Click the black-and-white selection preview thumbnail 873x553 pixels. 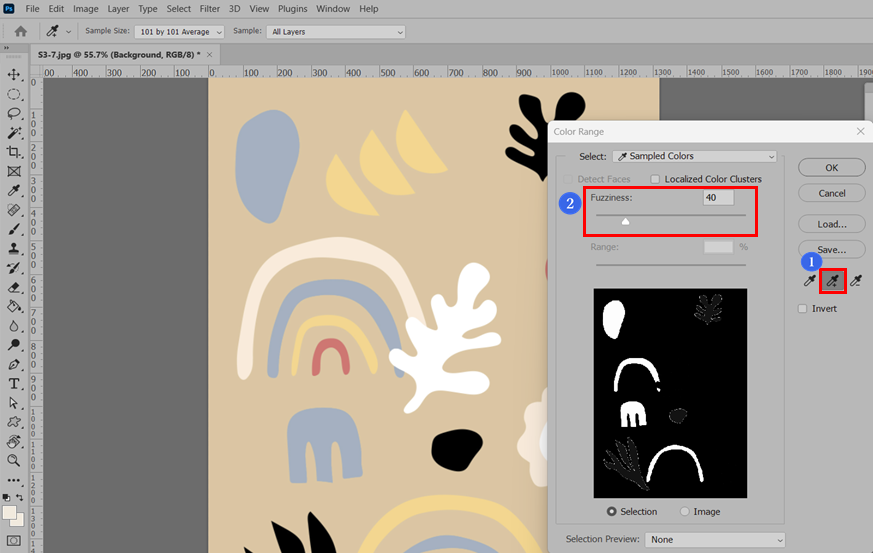point(670,393)
